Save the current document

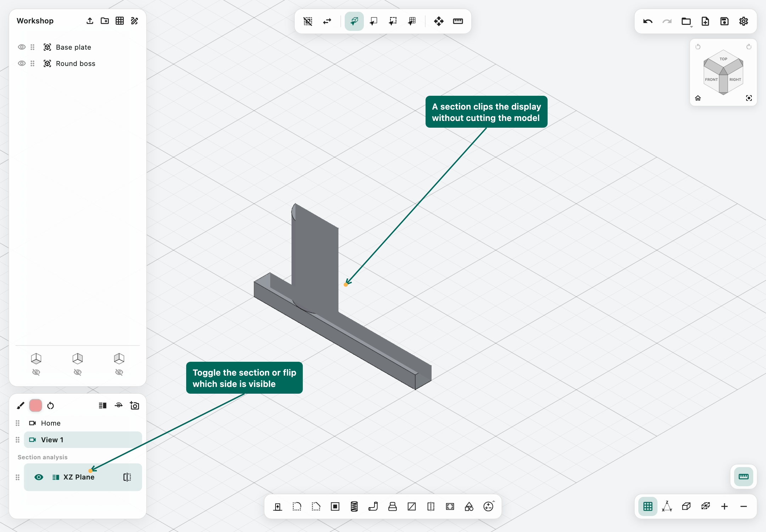(725, 21)
